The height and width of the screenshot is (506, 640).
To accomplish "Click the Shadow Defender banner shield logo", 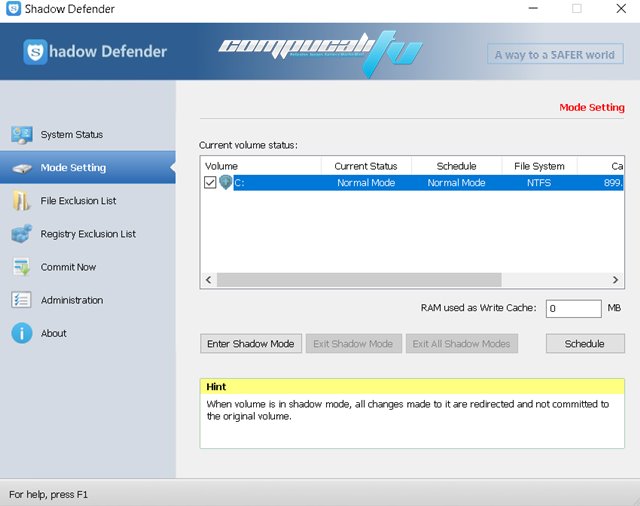I will pos(35,52).
